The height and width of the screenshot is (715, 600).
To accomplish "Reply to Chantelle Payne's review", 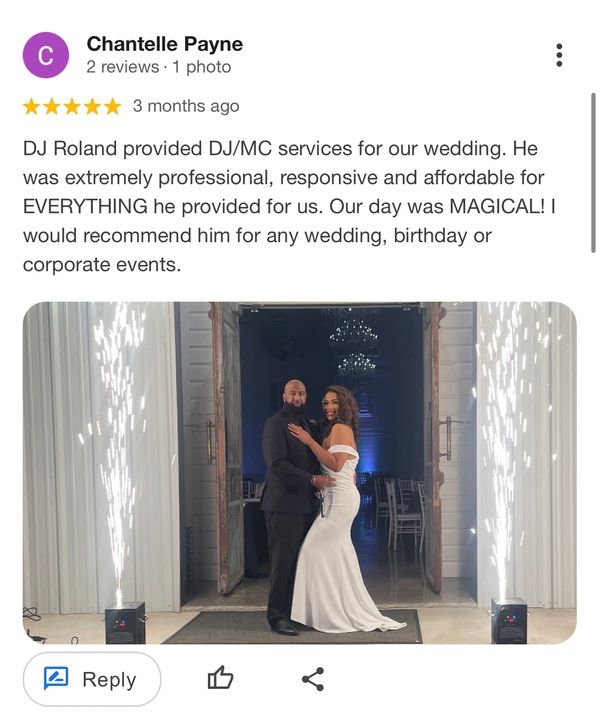I will point(92,679).
